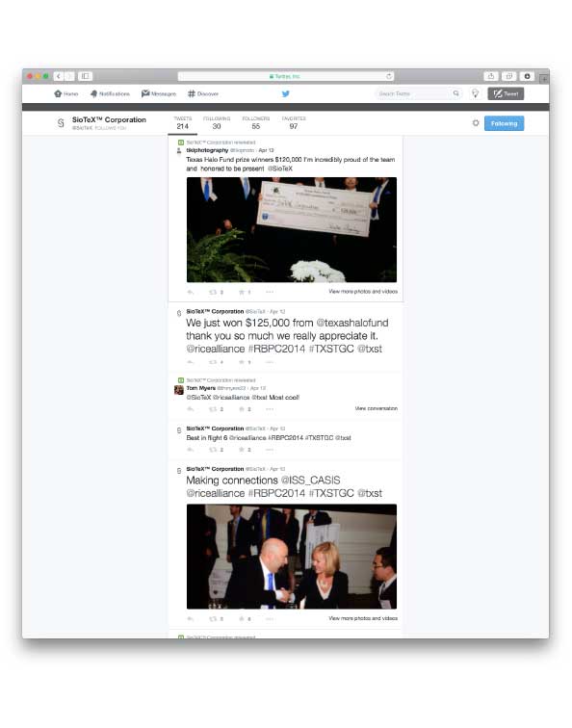
Task: Click Safari share icon in toolbar
Action: (x=491, y=76)
